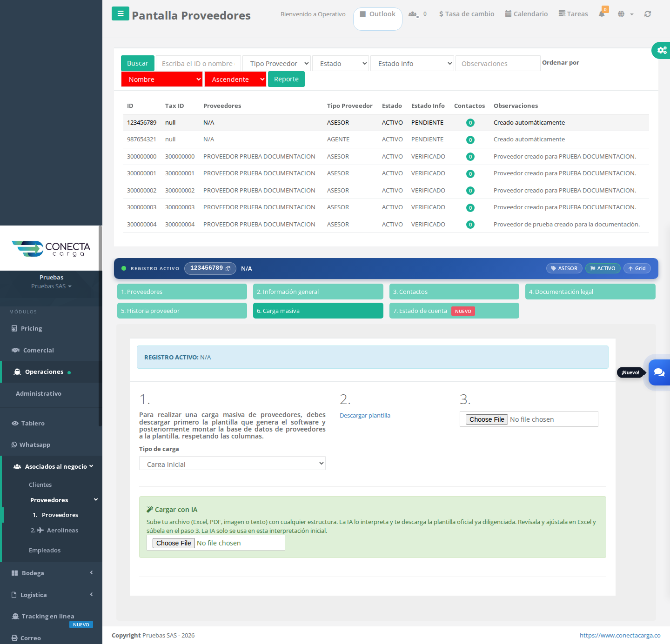Open the Estado filter dropdown
670x644 pixels.
pyautogui.click(x=341, y=63)
